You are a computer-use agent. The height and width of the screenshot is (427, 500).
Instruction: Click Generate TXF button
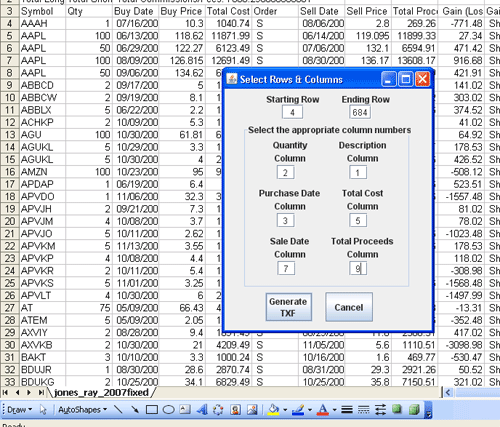click(x=289, y=307)
